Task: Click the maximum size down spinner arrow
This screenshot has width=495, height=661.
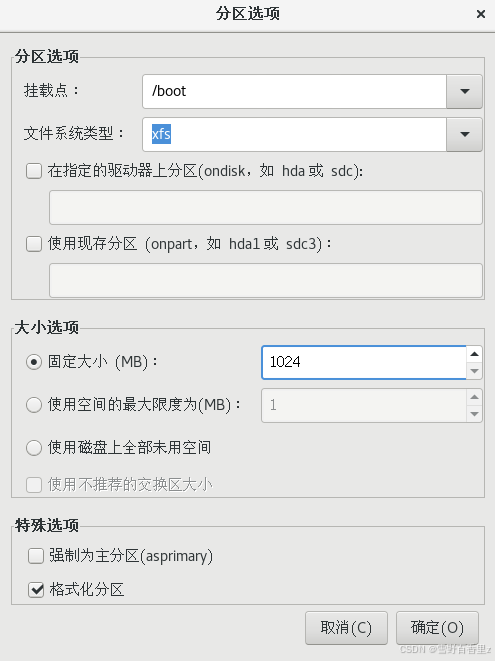Action: tap(474, 414)
